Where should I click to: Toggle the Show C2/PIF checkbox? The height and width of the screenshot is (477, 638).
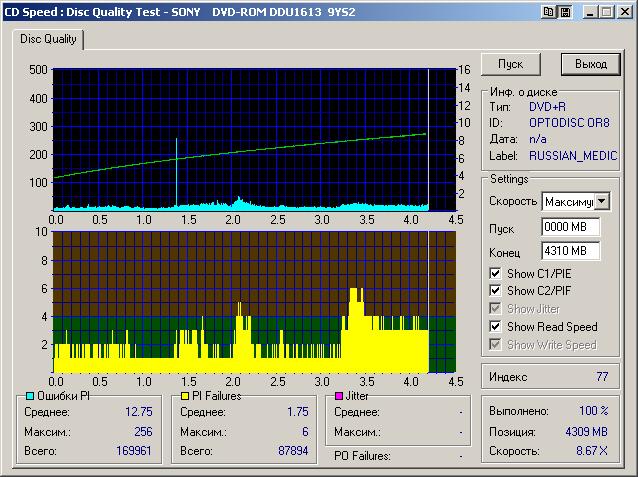[495, 291]
